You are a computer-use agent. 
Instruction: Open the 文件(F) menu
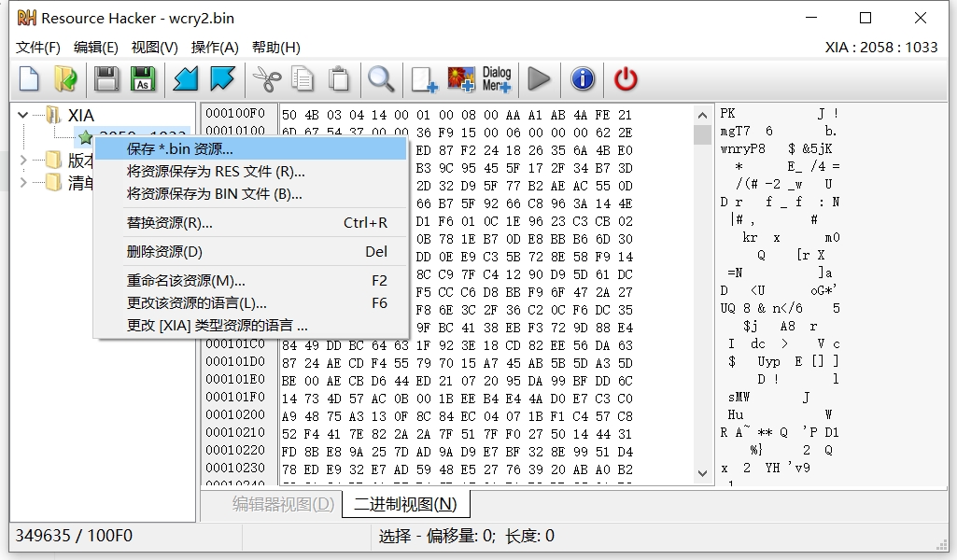tap(38, 48)
